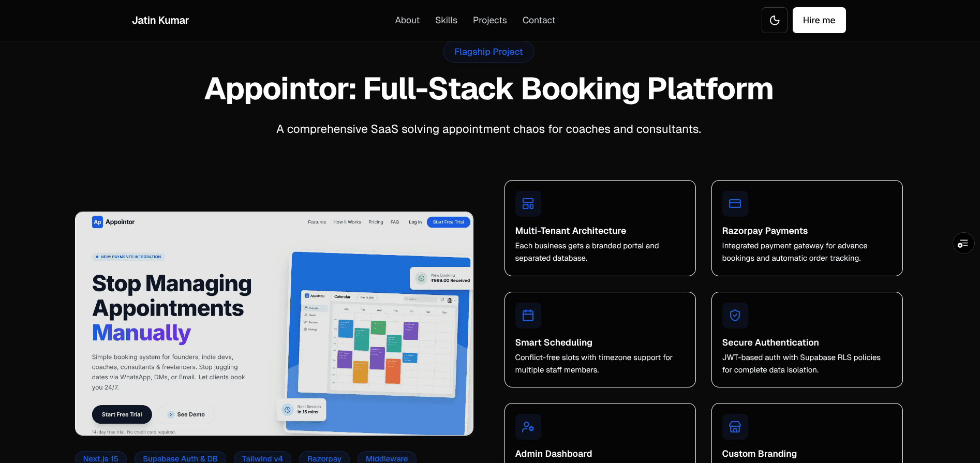Click the check icon in the New Booking popup
980x463 pixels.
point(422,278)
